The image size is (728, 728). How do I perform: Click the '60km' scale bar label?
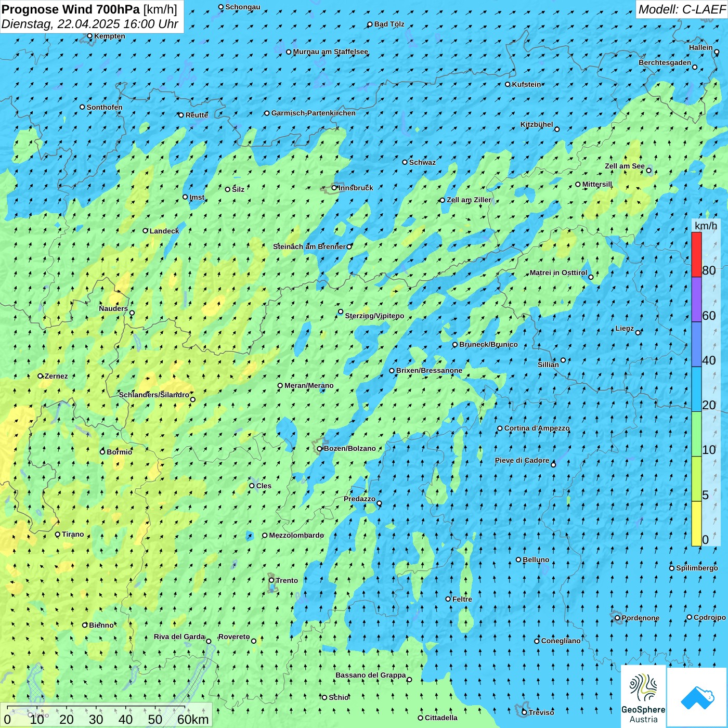[193, 719]
